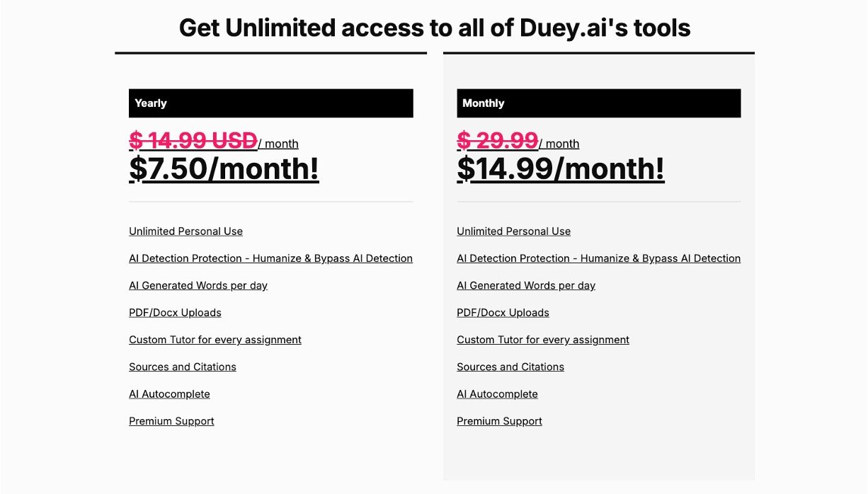868x494 pixels.
Task: Open Custom Tutor for every assignment in Yearly
Action: click(215, 340)
